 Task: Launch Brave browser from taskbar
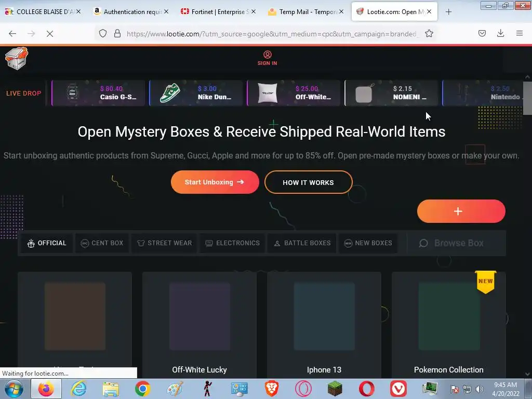(271, 389)
